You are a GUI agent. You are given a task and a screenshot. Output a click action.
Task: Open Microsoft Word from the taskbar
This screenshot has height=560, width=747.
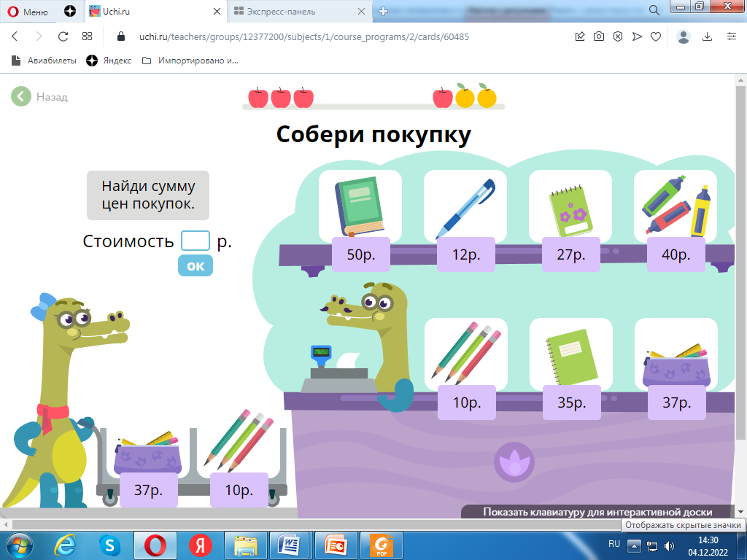pyautogui.click(x=290, y=545)
